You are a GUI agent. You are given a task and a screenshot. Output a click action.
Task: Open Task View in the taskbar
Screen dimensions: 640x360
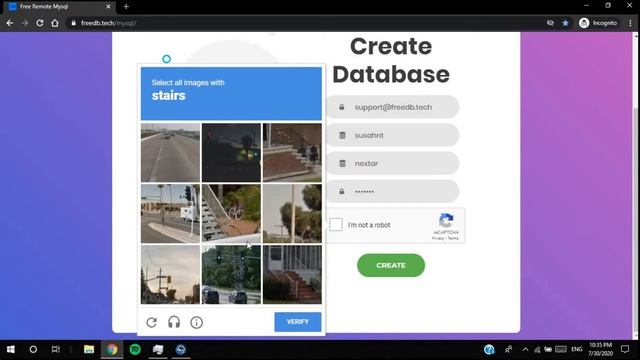56,349
